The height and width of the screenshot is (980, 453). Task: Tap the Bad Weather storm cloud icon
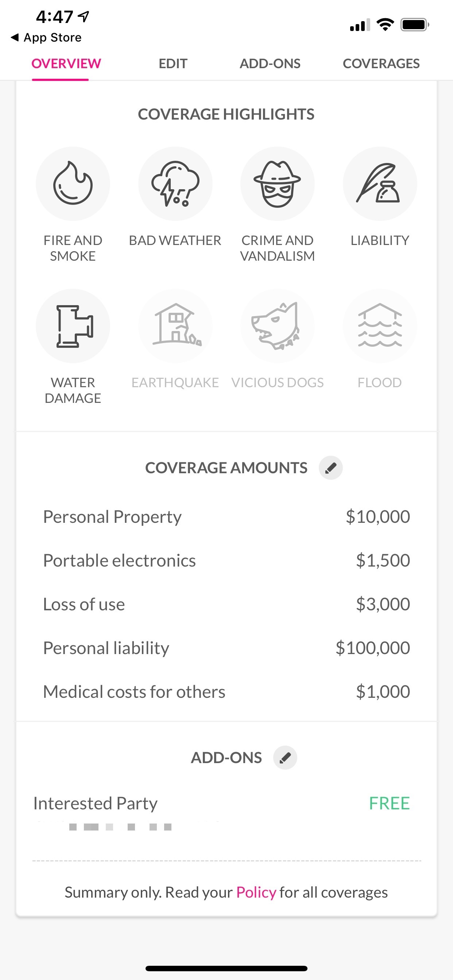click(175, 184)
